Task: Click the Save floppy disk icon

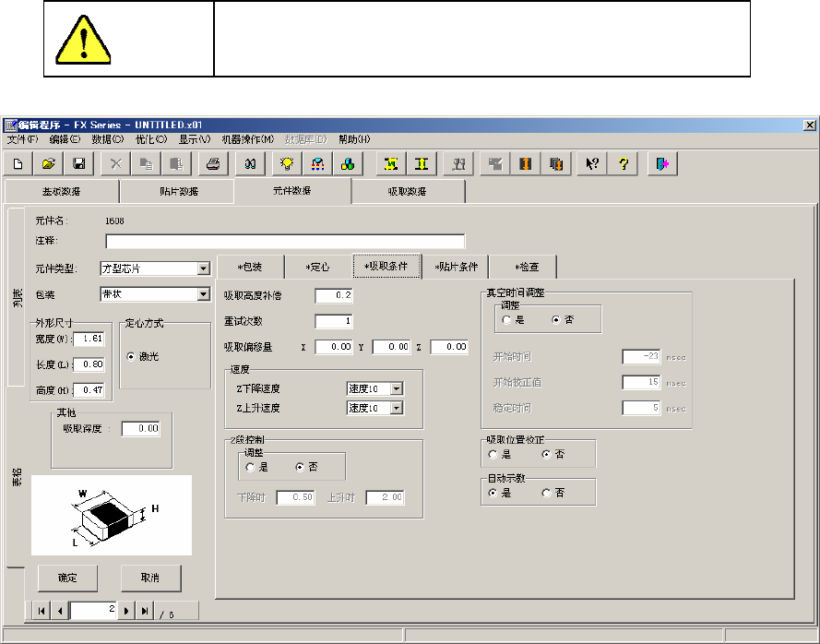Action: pyautogui.click(x=78, y=164)
